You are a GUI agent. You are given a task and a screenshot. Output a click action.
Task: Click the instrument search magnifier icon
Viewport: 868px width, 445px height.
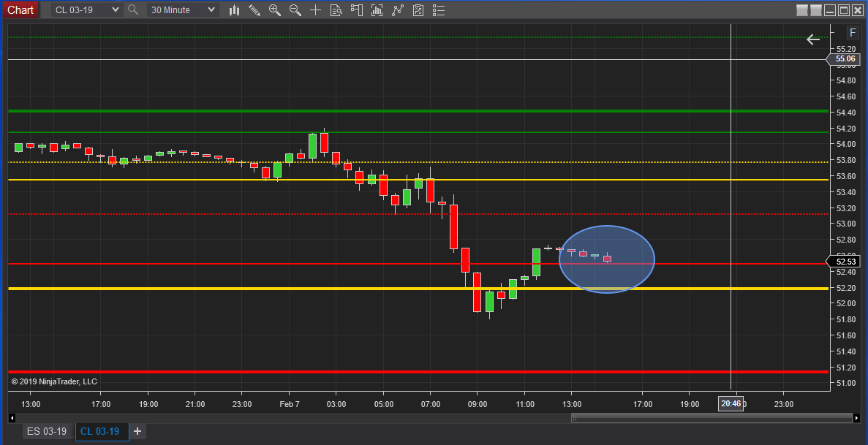pyautogui.click(x=133, y=10)
